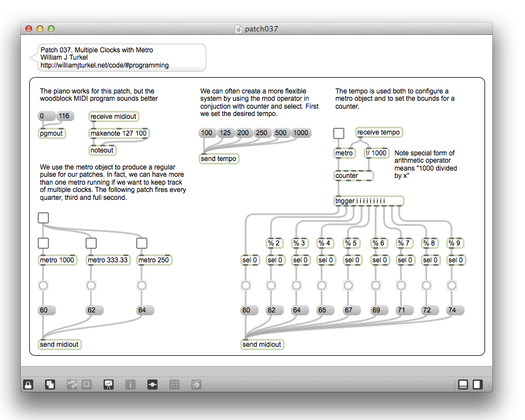Viewport: 525px width, 420px height.
Task: Click the new view icon in bottom toolbar
Action: coord(50,385)
